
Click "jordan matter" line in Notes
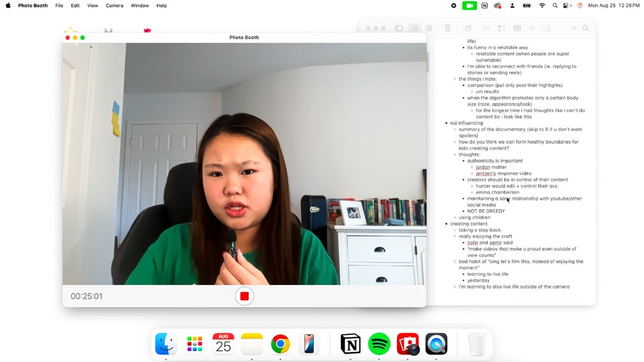pyautogui.click(x=491, y=167)
